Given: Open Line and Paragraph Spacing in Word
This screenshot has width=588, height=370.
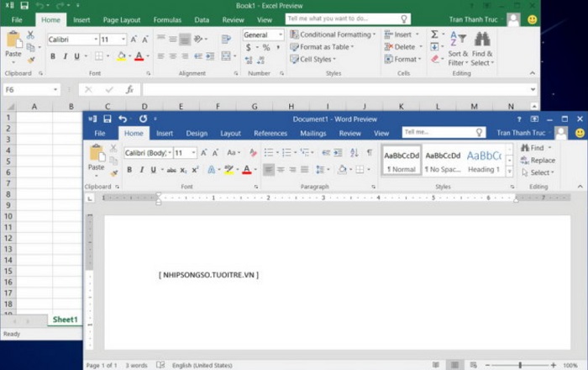Looking at the screenshot, I should point(320,170).
